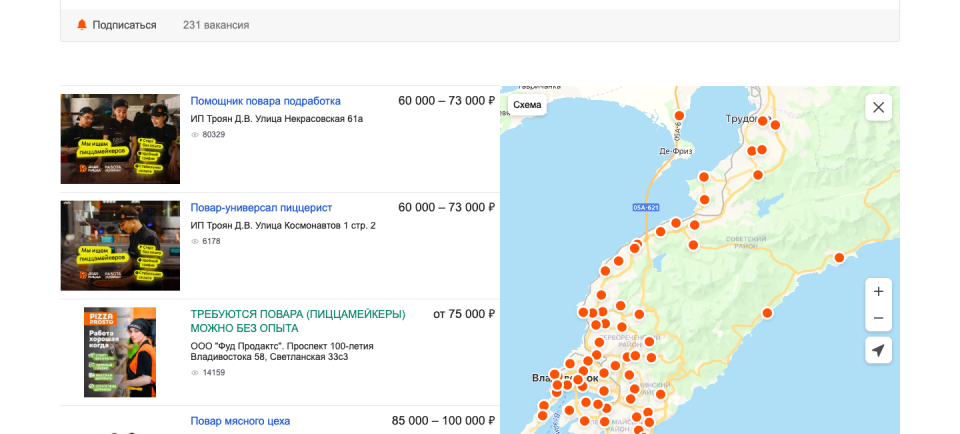
Task: Open 'Повар-универсал пиццерист' vacancy
Action: pyautogui.click(x=261, y=208)
